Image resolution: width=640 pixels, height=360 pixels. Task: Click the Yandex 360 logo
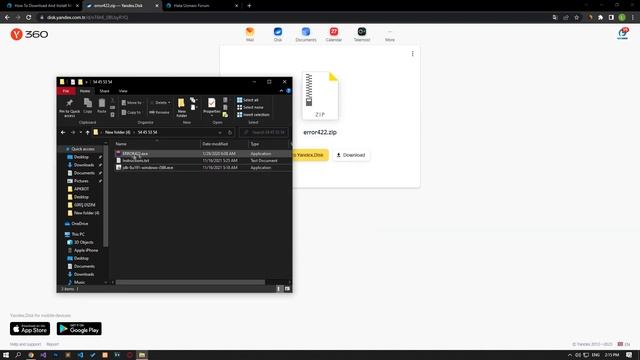29,34
